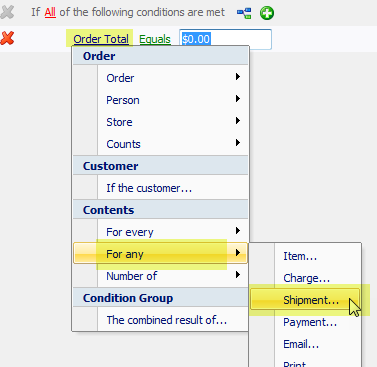Change the Equals operator link

pyautogui.click(x=155, y=39)
